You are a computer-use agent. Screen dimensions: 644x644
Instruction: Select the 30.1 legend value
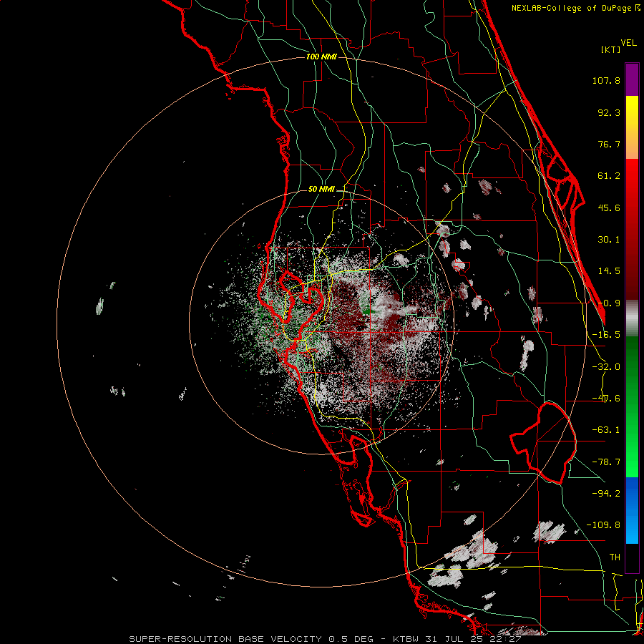click(x=609, y=240)
